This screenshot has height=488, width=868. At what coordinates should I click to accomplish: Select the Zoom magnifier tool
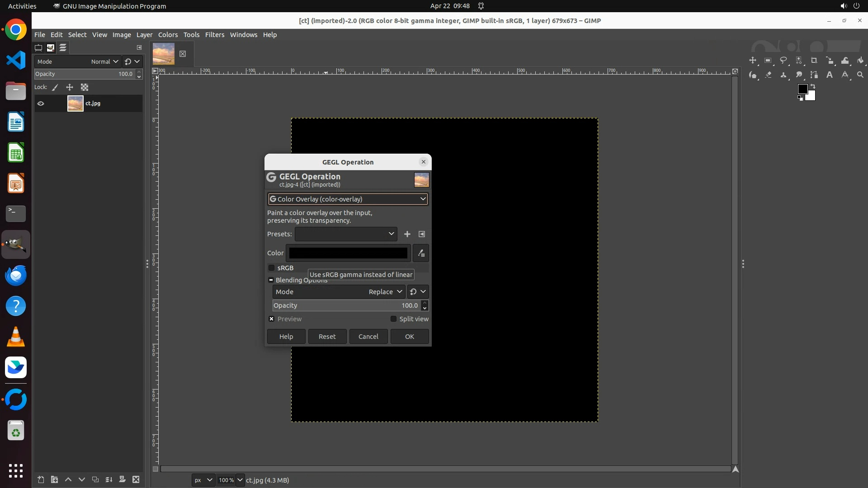coord(860,75)
